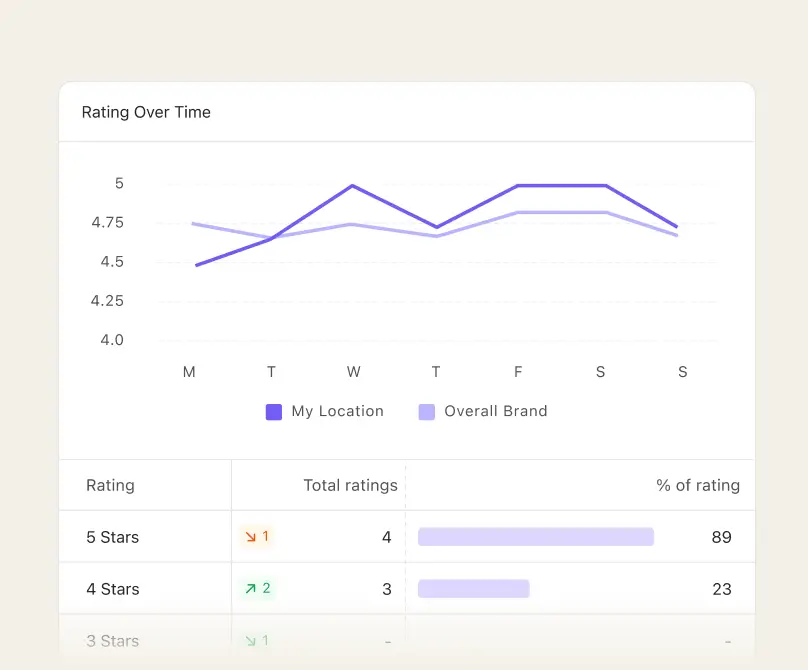
Task: Select the My Location legend color square
Action: click(273, 411)
